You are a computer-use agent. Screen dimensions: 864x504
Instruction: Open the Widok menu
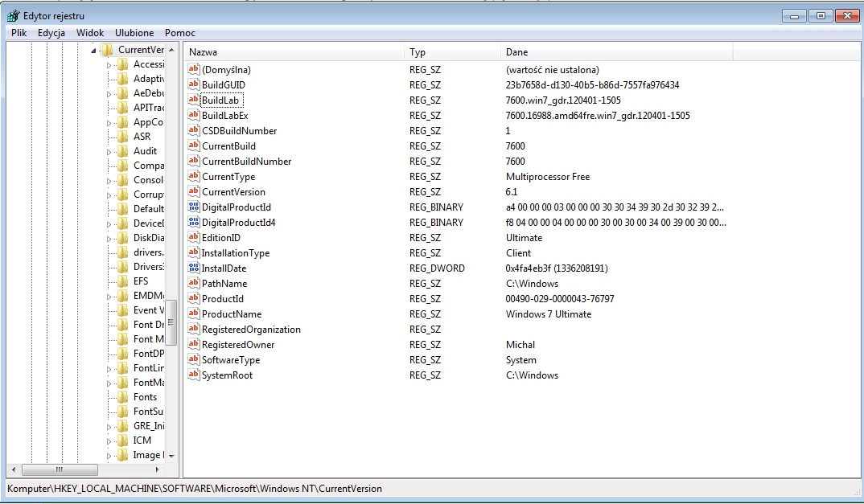click(90, 32)
